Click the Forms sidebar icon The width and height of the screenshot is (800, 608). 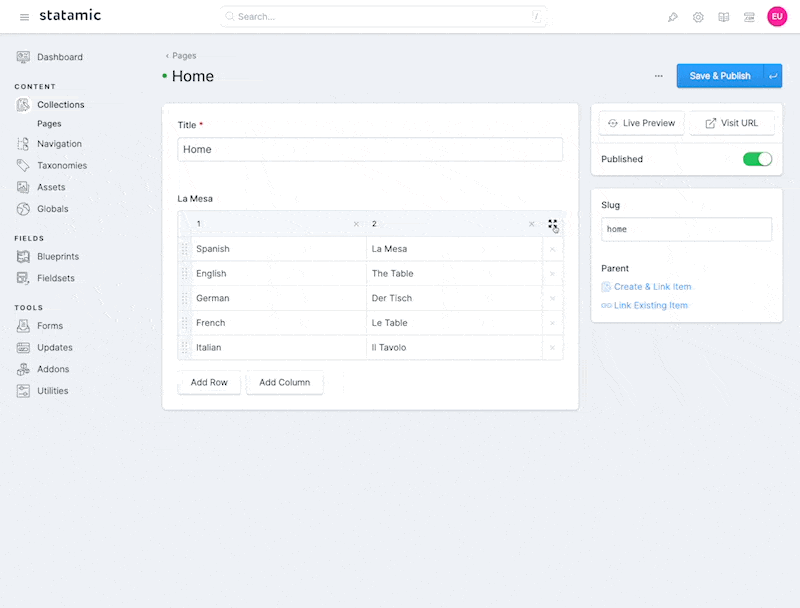pyautogui.click(x=23, y=325)
